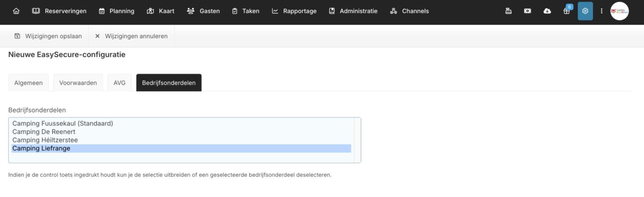
Task: Click the settings gear icon
Action: (585, 11)
